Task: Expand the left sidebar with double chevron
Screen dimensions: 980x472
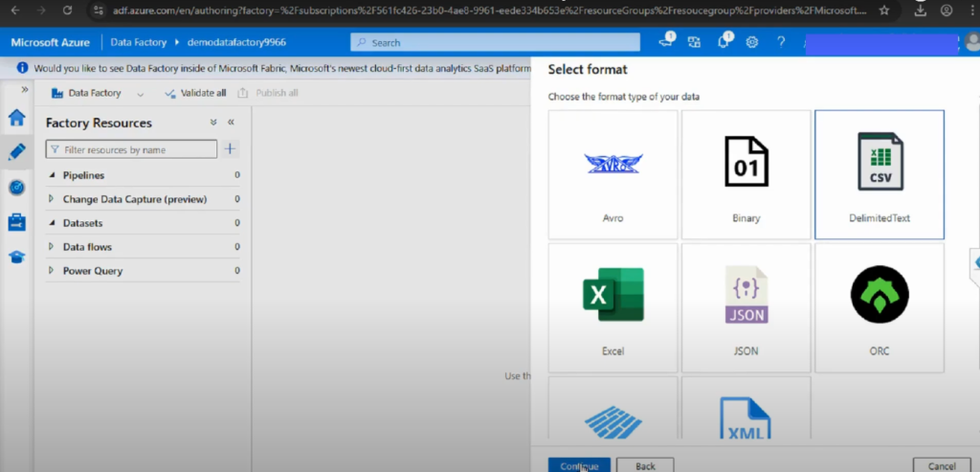Action: 24,89
